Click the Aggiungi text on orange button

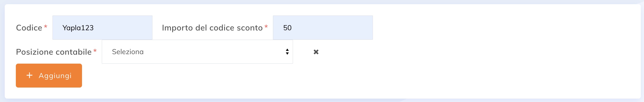pyautogui.click(x=55, y=76)
